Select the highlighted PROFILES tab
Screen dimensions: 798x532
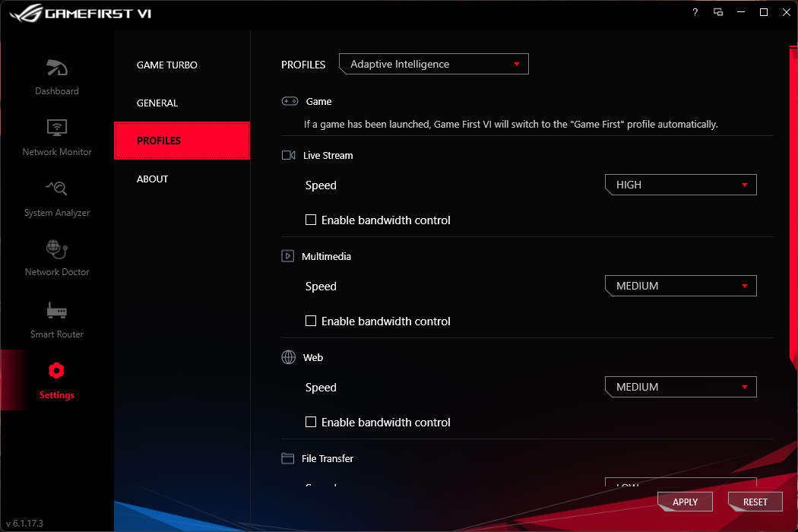182,141
